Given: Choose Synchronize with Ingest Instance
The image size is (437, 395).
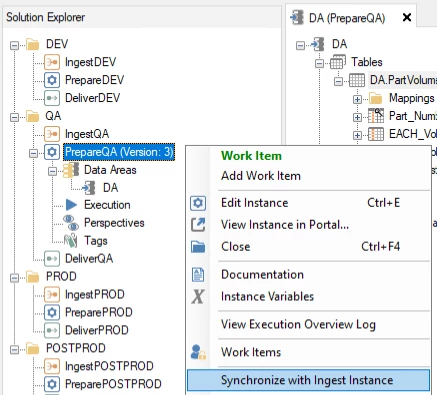Looking at the screenshot, I should 308,380.
